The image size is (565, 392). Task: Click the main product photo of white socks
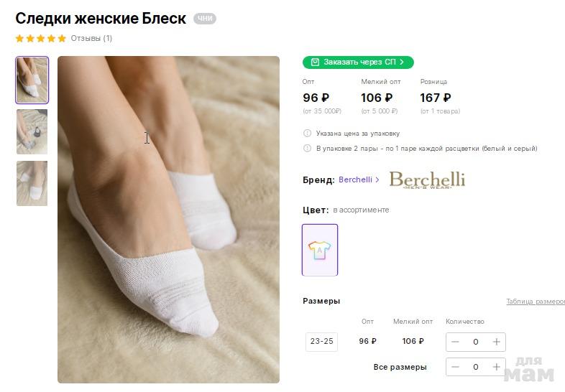(168, 219)
